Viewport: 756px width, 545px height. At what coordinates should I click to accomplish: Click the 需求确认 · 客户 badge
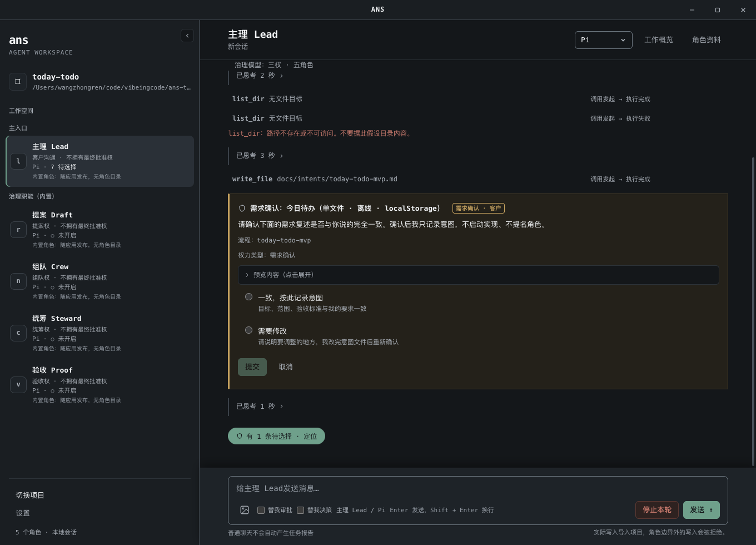click(x=479, y=209)
